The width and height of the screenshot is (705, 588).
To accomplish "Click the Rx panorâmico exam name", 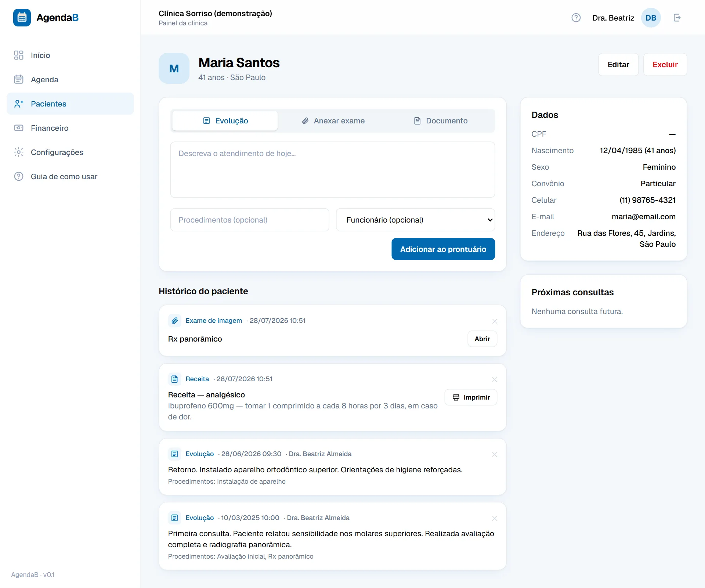I will 195,339.
